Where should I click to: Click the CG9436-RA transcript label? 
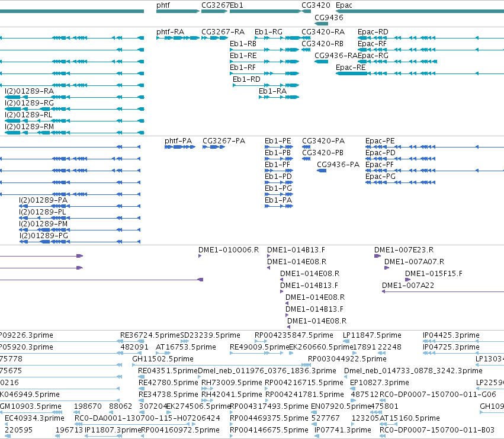click(336, 56)
